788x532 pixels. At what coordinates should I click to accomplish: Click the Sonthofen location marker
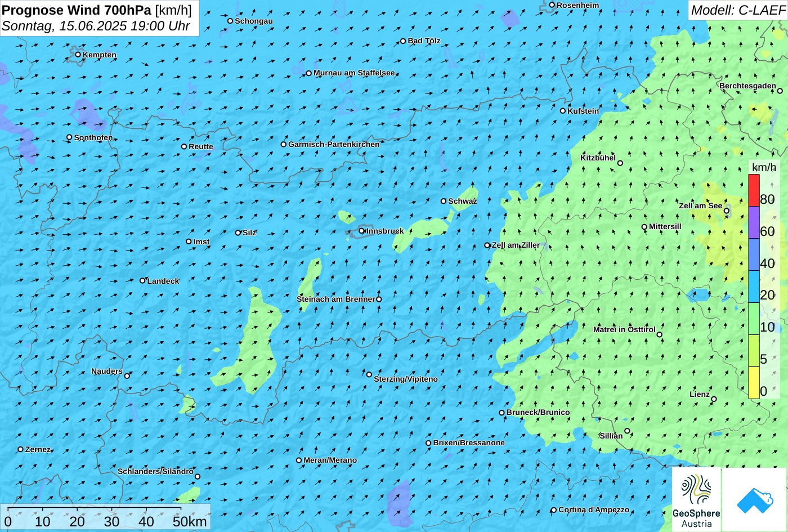click(70, 137)
